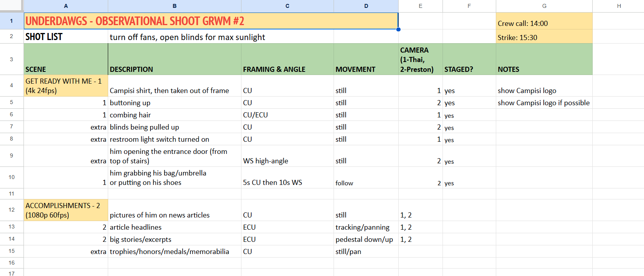The height and width of the screenshot is (276, 644).
Task: Select the Strike: 15:30 cell
Action: point(544,37)
